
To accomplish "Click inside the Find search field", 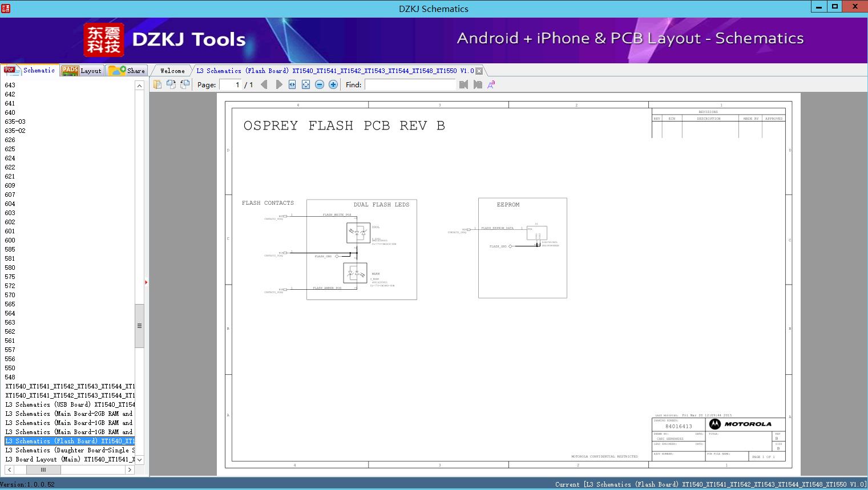I will pos(410,84).
